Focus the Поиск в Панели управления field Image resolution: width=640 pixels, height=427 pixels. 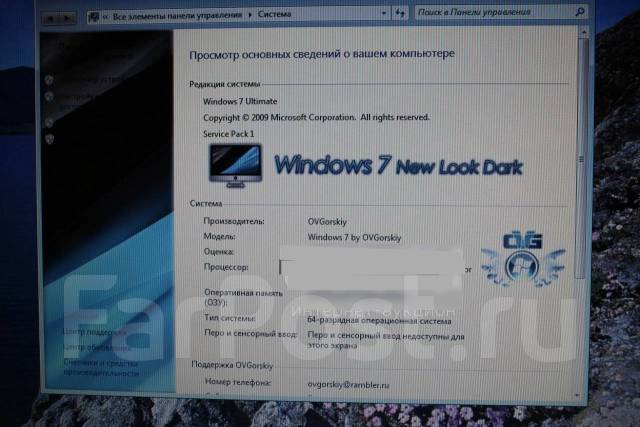coord(495,12)
